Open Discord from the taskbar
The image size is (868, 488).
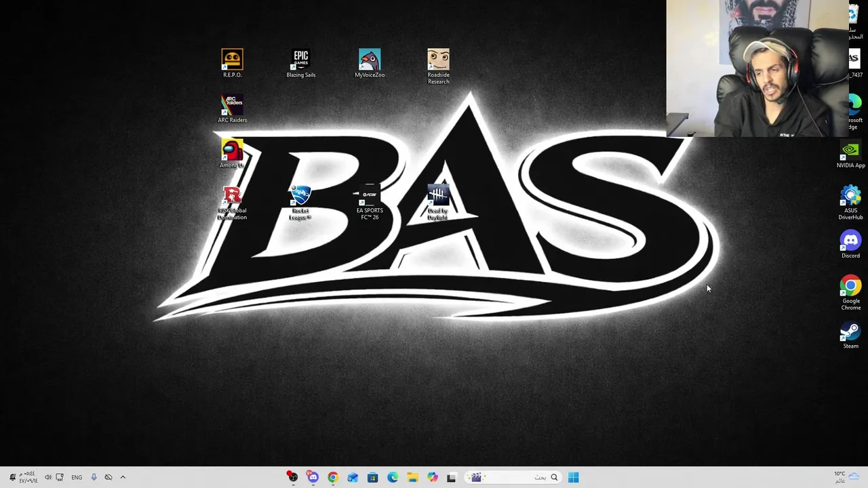coord(313,477)
